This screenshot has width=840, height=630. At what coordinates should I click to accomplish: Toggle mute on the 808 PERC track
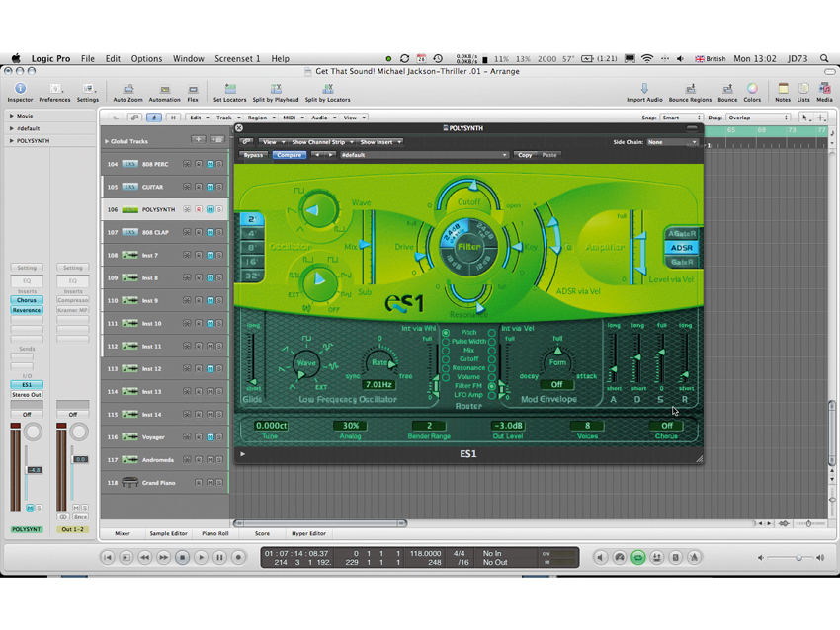point(210,164)
